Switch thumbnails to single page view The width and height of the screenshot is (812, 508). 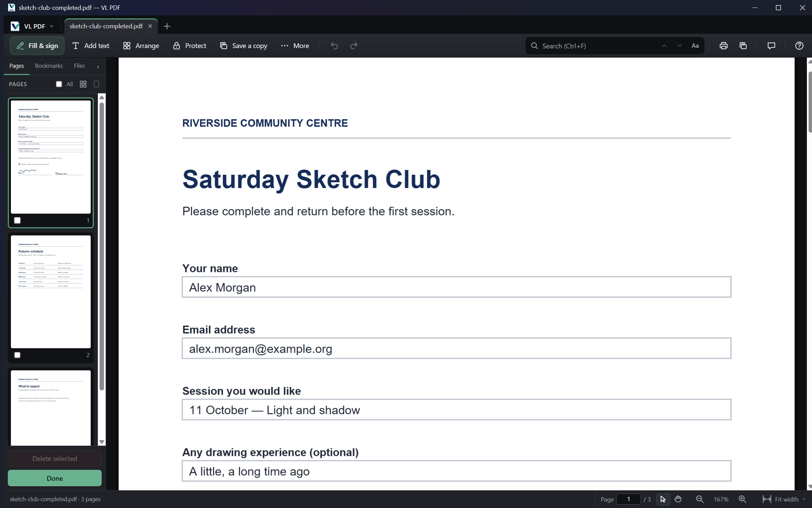[96, 84]
